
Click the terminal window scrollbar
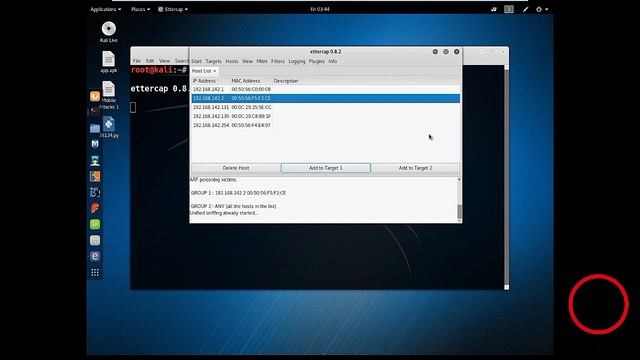[507, 176]
